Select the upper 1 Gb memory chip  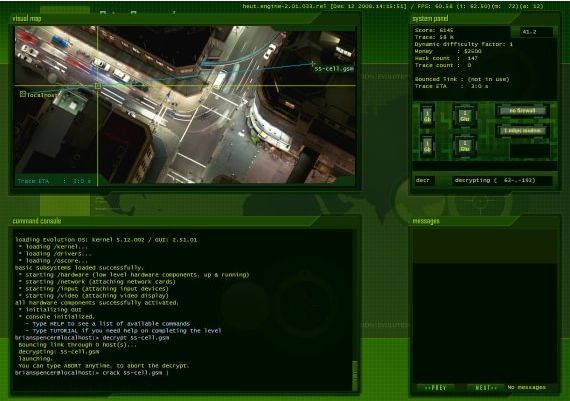[x=427, y=116]
